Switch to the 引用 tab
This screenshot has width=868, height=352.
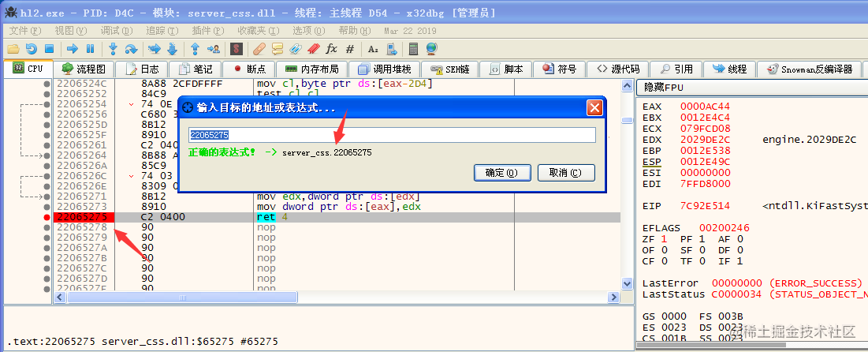click(676, 69)
